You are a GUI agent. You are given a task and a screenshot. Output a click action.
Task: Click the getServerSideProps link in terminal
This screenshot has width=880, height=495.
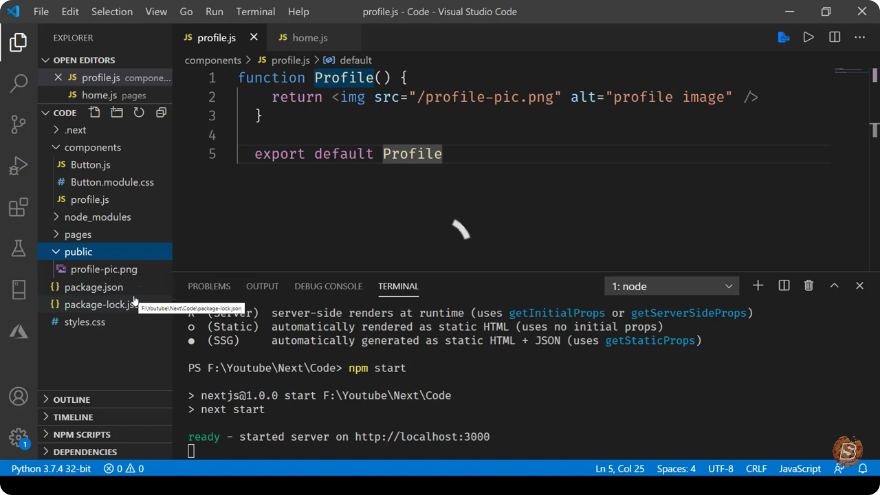point(688,313)
